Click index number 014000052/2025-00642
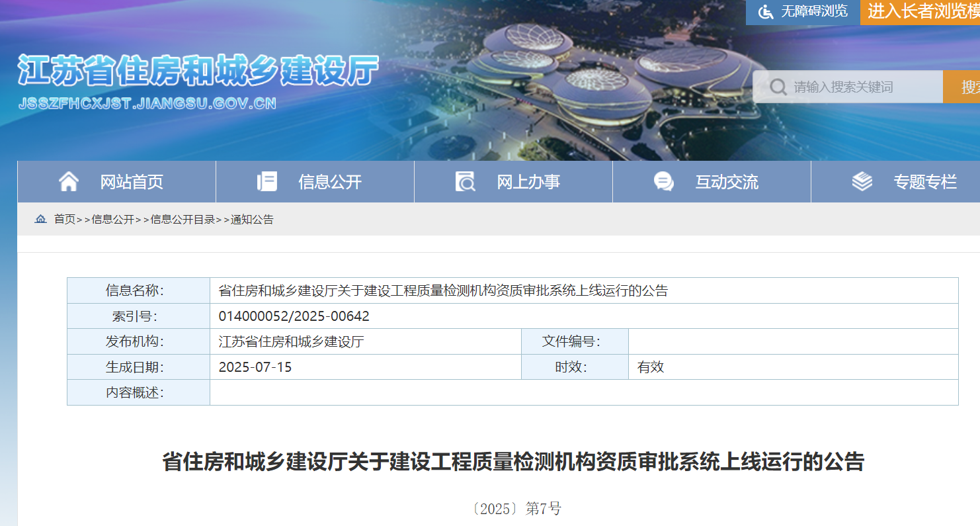Screen dimensions: 980x526 click(294, 316)
